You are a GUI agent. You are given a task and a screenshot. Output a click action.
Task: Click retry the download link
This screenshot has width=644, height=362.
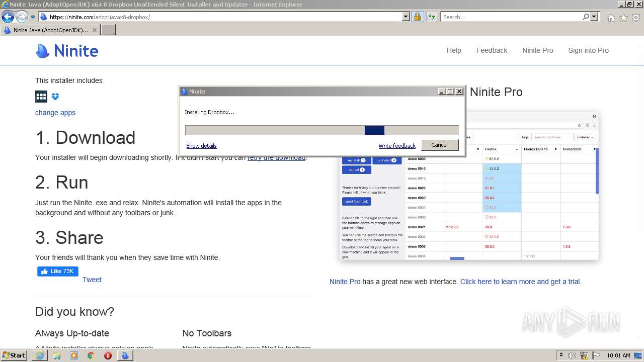click(x=276, y=157)
